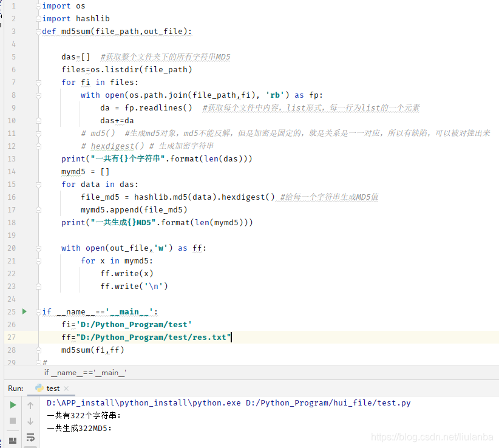Click console line '一共有322个字符串:'
This screenshot has width=499, height=448.
[84, 416]
